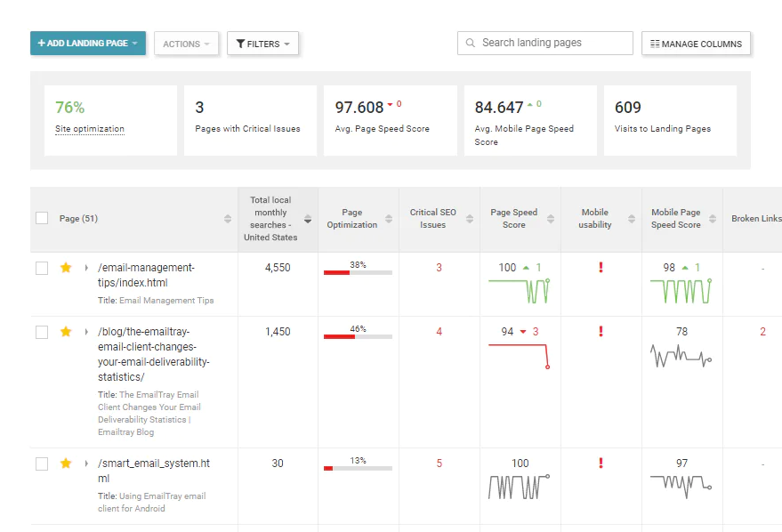Click inside the Search landing pages field
The image size is (782, 532).
[x=543, y=43]
